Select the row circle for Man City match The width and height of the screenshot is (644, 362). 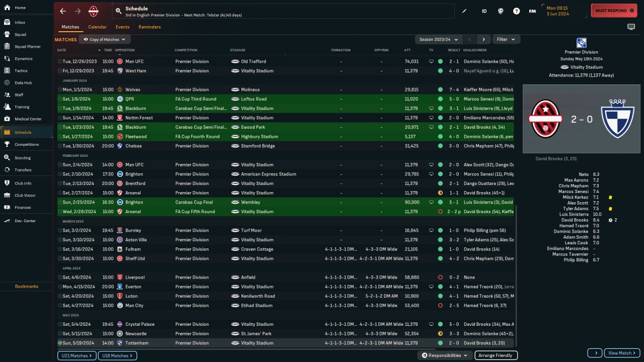pos(60,306)
